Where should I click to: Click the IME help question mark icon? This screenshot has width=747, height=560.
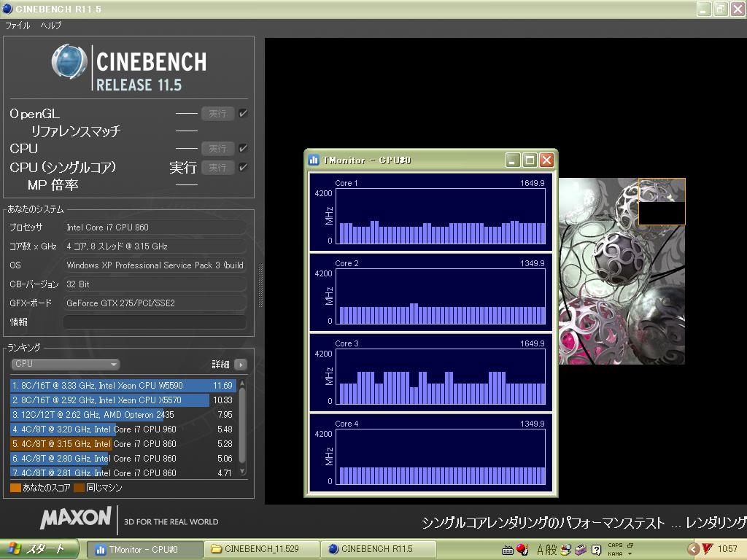[x=596, y=549]
